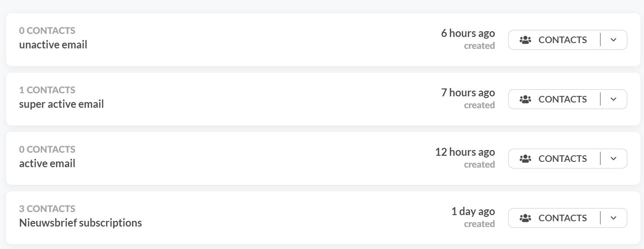Open CONTACTS button for unactive email
644x249 pixels.
pos(554,40)
